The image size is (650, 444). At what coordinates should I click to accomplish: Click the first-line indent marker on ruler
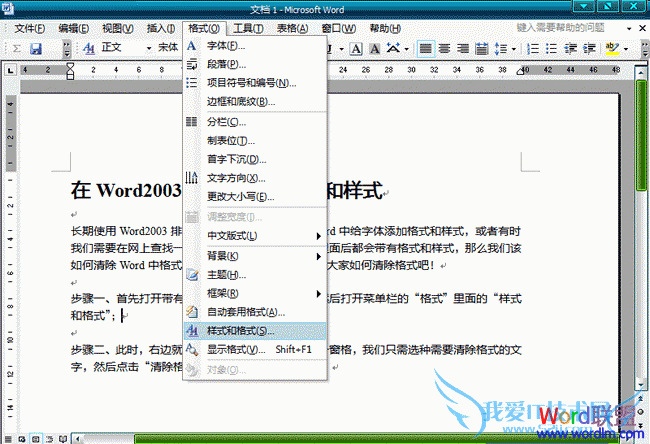pos(70,66)
